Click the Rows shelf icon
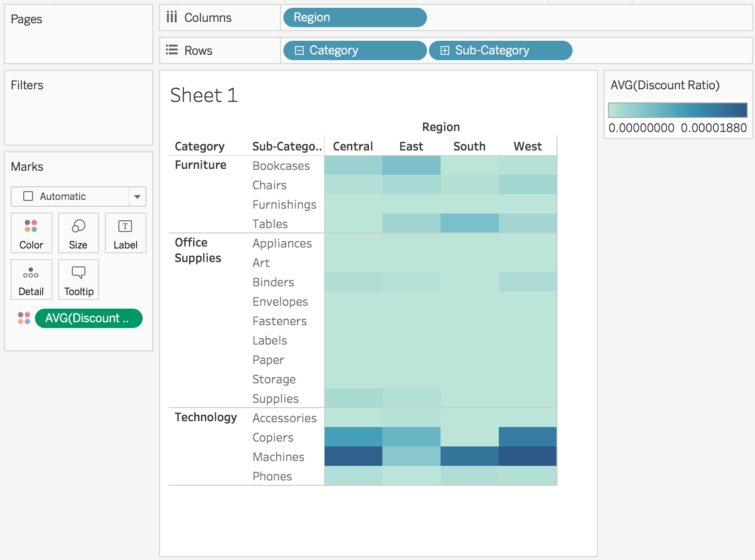 172,50
